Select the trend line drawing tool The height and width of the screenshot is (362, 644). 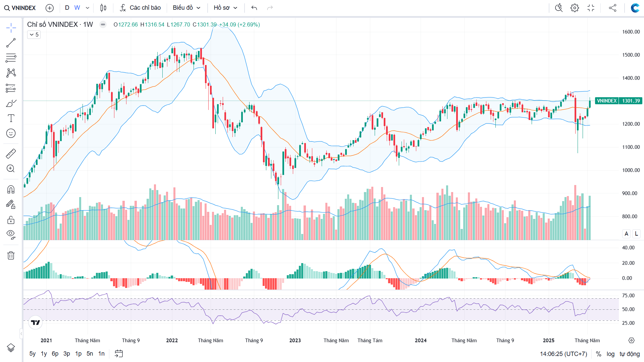[11, 43]
